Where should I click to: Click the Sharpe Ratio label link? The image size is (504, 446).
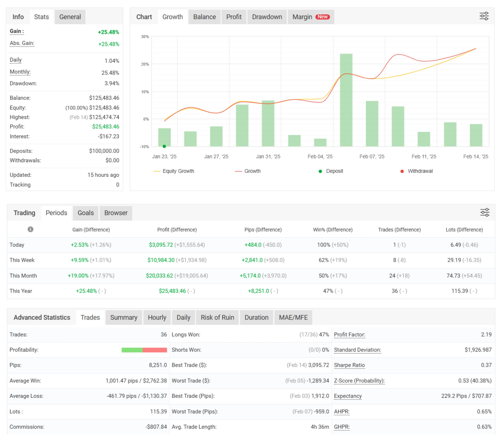pos(349,365)
